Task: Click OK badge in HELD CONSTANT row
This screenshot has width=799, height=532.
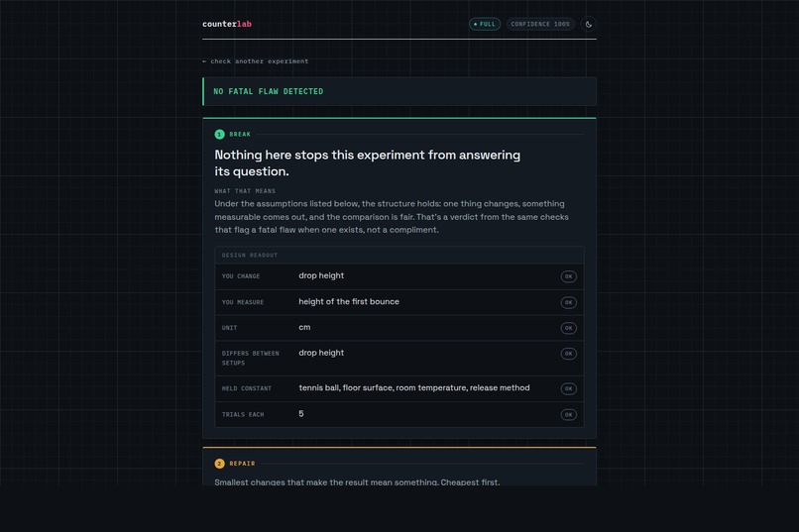Action: [x=569, y=388]
